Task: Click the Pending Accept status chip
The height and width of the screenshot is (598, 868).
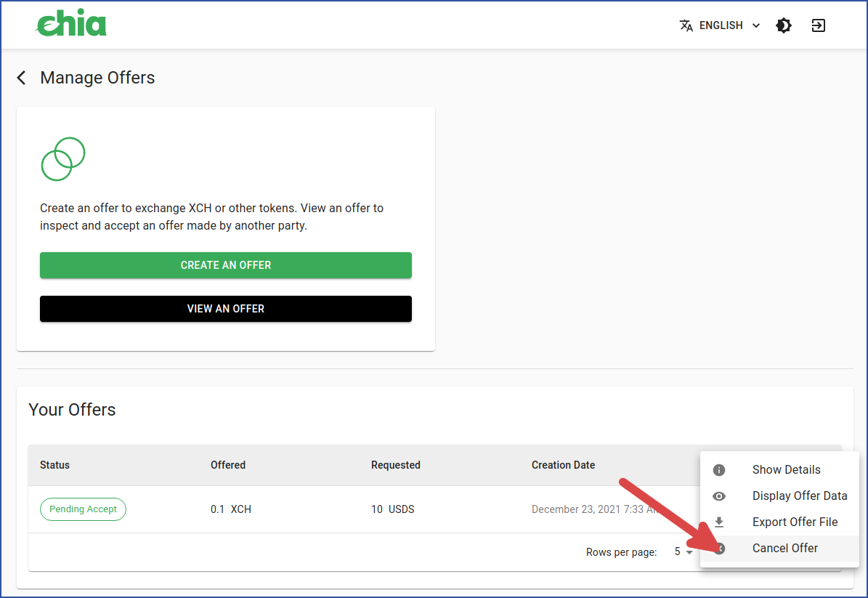Action: pos(83,509)
